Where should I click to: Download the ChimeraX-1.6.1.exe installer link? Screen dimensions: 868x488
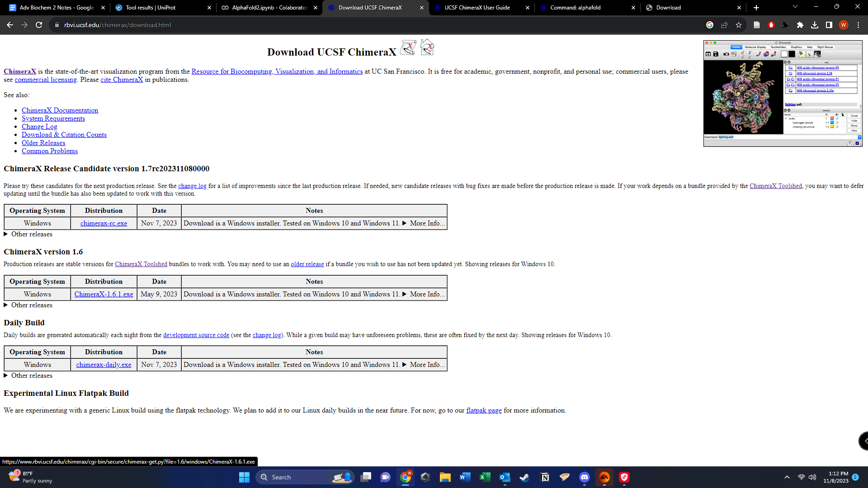coord(104,294)
